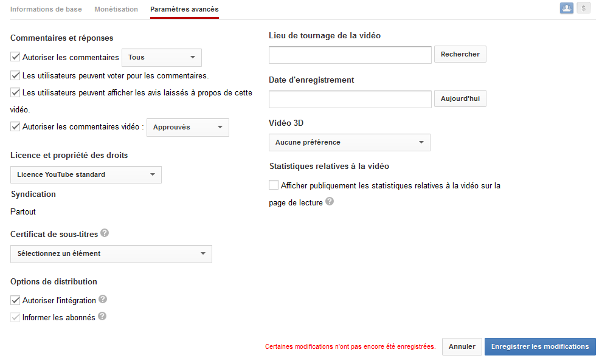Toggle Autoriser les commentaires vidéo checkbox

[15, 126]
